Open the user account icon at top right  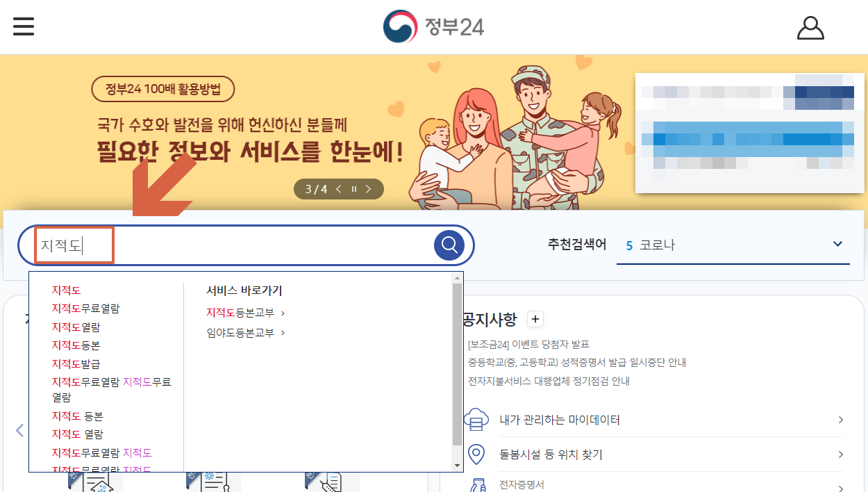click(810, 28)
